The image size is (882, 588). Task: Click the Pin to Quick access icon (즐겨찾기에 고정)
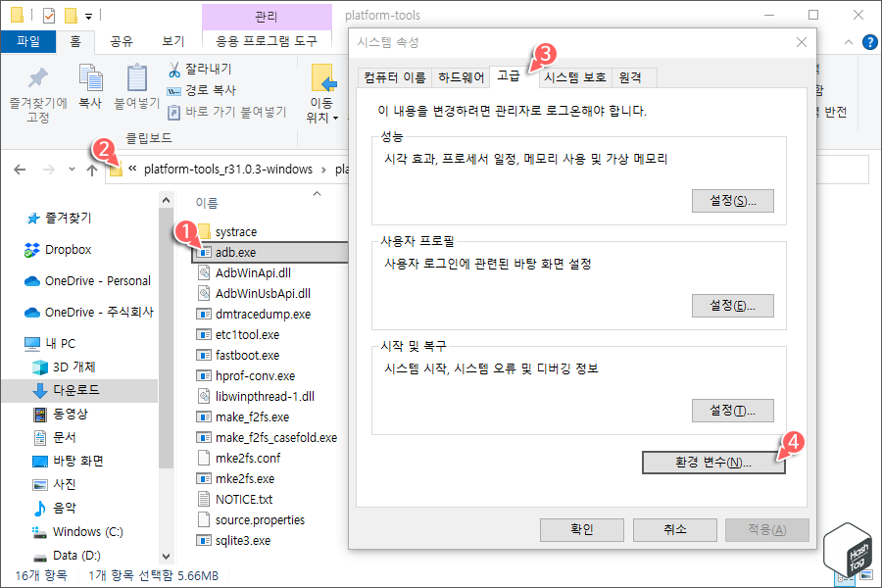[37, 78]
